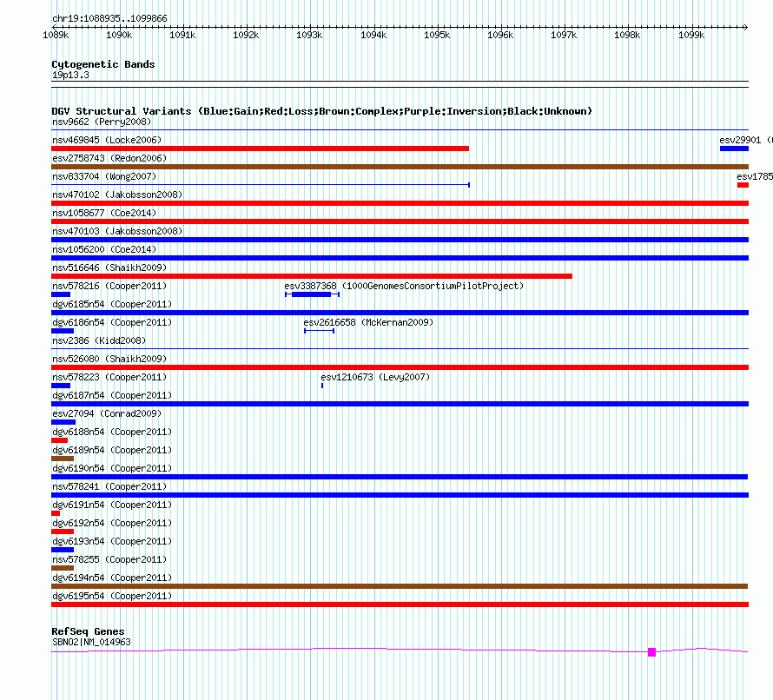This screenshot has height=700, width=773.
Task: Click the dgv6186n54 (Cooper2011) label
Action: tap(112, 322)
